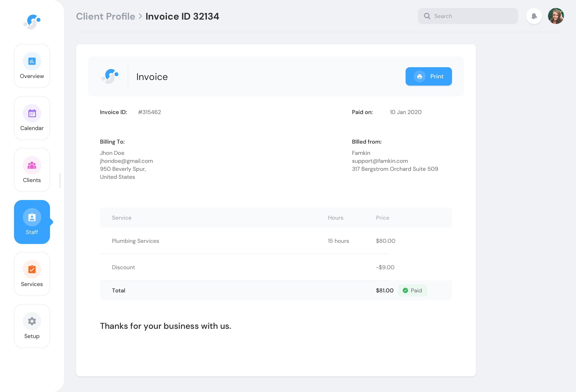Click the company name Famkin
576x392 pixels.
(361, 153)
